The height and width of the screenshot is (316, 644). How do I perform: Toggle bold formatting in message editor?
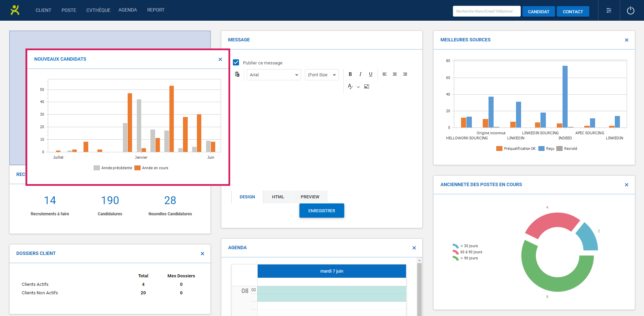click(x=350, y=74)
